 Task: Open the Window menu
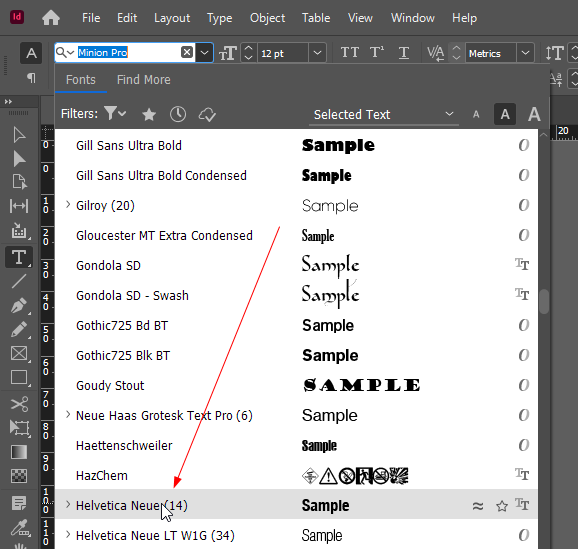(x=413, y=18)
